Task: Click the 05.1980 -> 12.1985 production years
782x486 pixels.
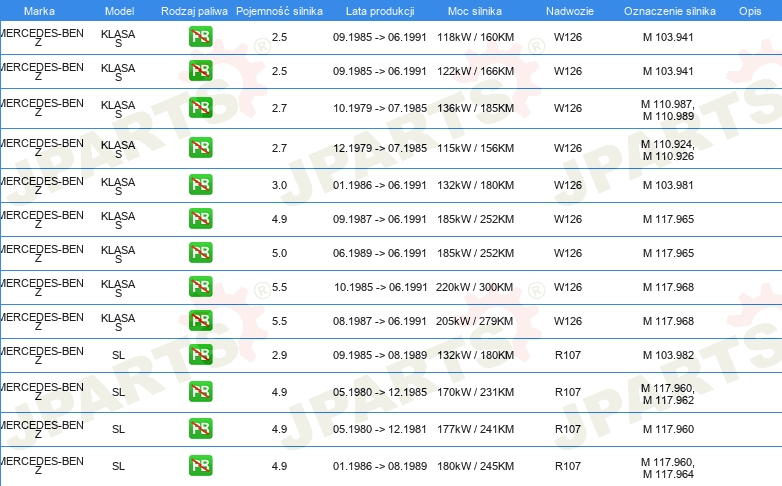Action: pyautogui.click(x=380, y=392)
